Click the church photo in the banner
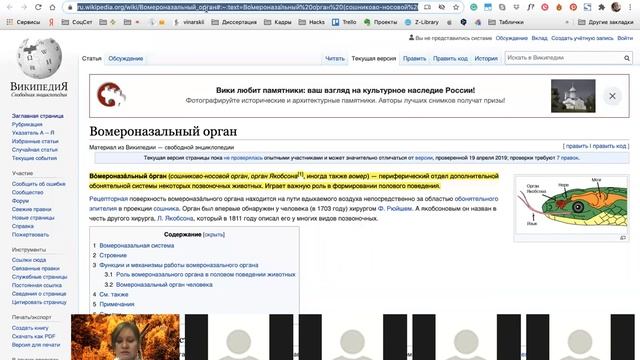 pyautogui.click(x=573, y=96)
